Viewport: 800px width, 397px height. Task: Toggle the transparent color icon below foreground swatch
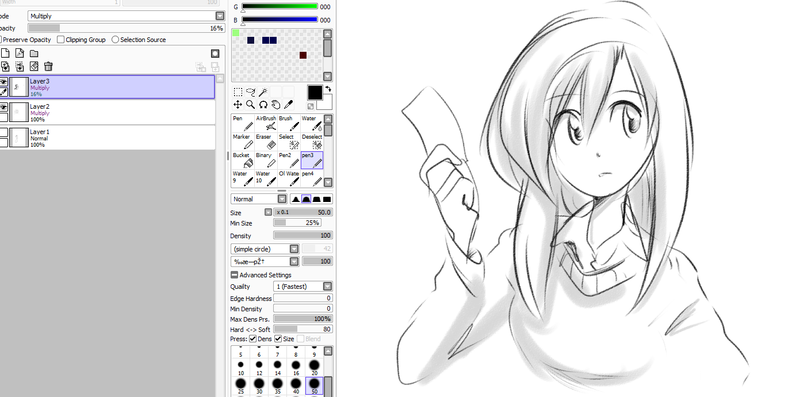click(x=311, y=106)
